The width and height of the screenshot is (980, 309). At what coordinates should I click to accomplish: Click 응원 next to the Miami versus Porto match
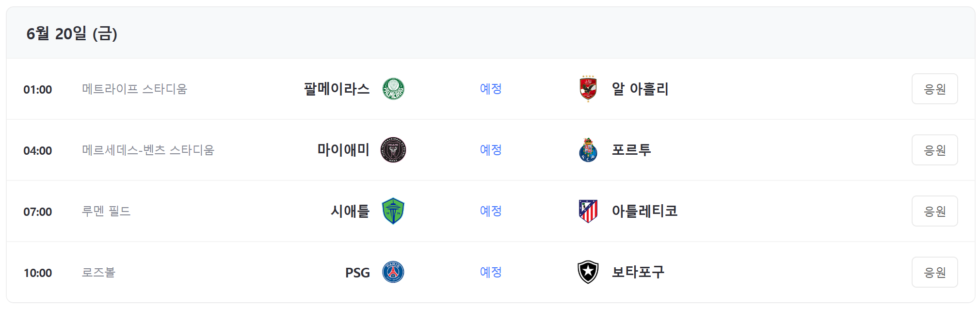point(934,150)
